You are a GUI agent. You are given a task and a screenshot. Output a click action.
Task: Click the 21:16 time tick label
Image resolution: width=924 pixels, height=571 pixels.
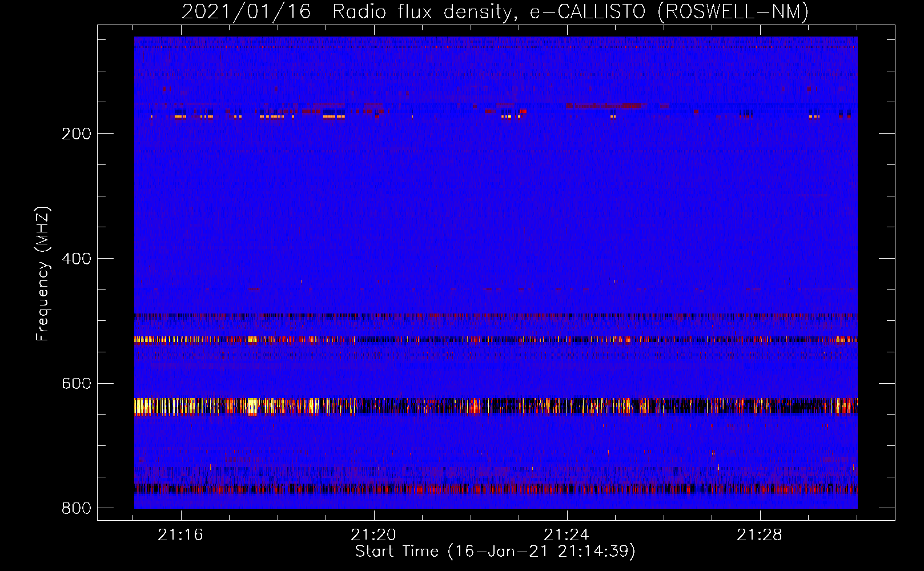[x=181, y=535]
